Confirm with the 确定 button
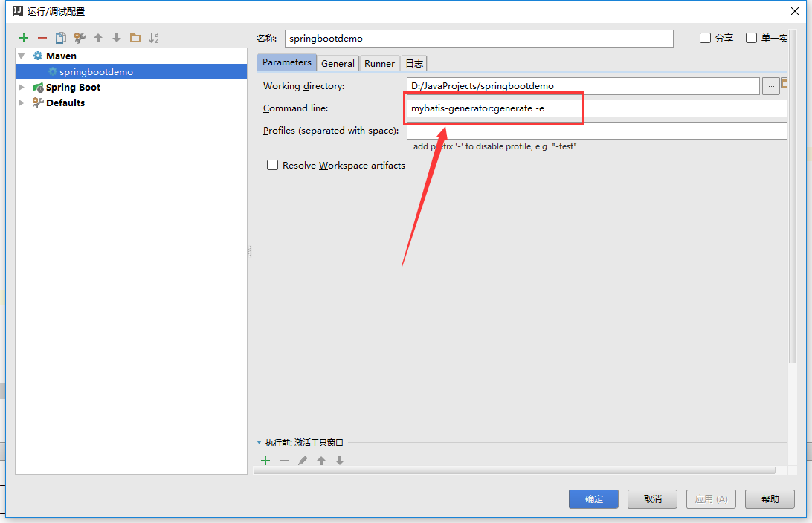 [593, 498]
